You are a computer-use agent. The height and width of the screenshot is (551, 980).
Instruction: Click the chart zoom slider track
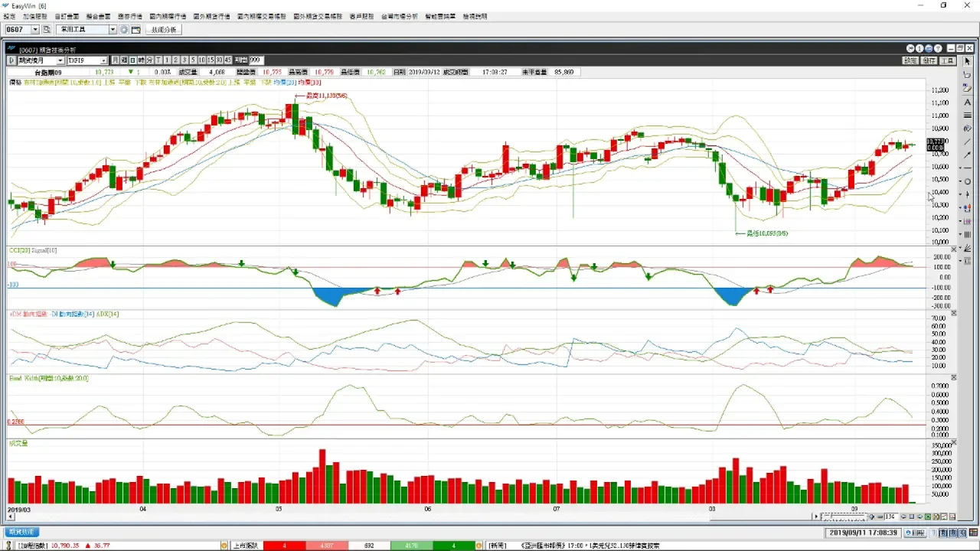coord(842,517)
